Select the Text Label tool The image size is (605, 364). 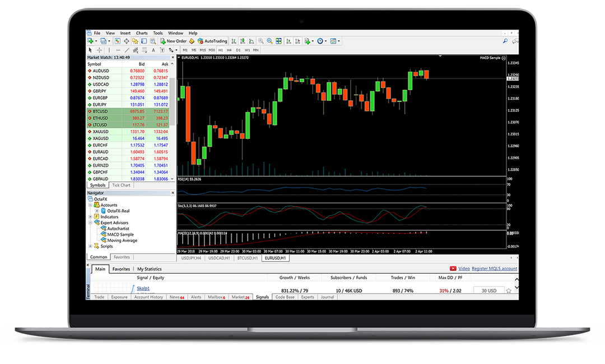(162, 50)
